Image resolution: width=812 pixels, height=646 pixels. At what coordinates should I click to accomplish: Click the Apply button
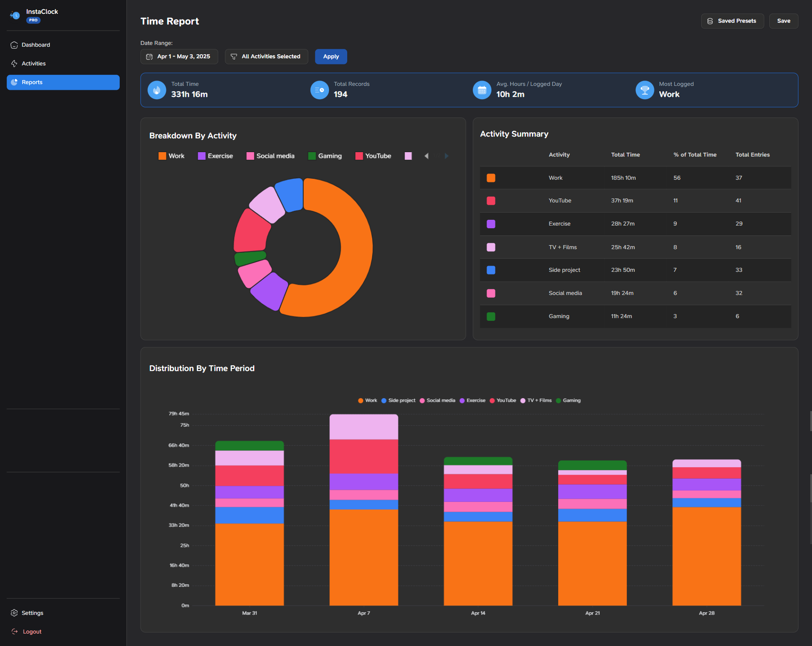[331, 57]
